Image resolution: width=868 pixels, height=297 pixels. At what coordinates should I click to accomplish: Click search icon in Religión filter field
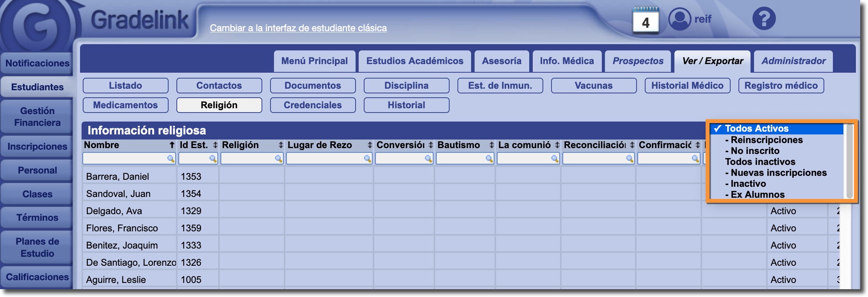[278, 158]
